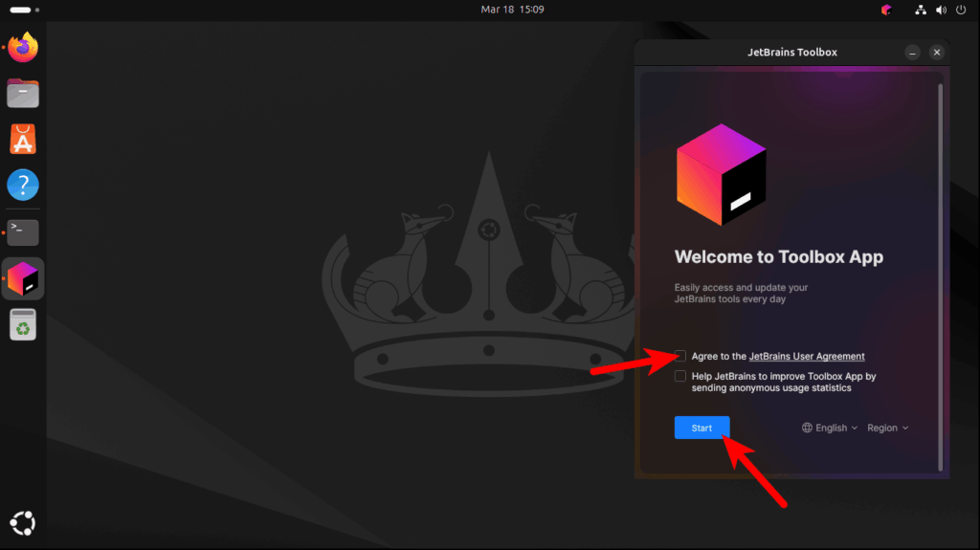Open the network status icon in the top bar
The image size is (980, 550).
click(920, 10)
